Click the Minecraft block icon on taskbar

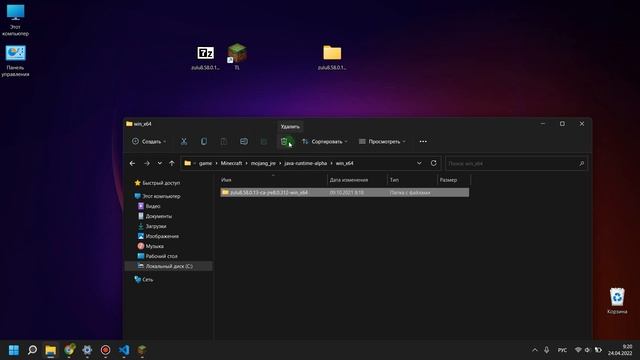[x=142, y=350]
